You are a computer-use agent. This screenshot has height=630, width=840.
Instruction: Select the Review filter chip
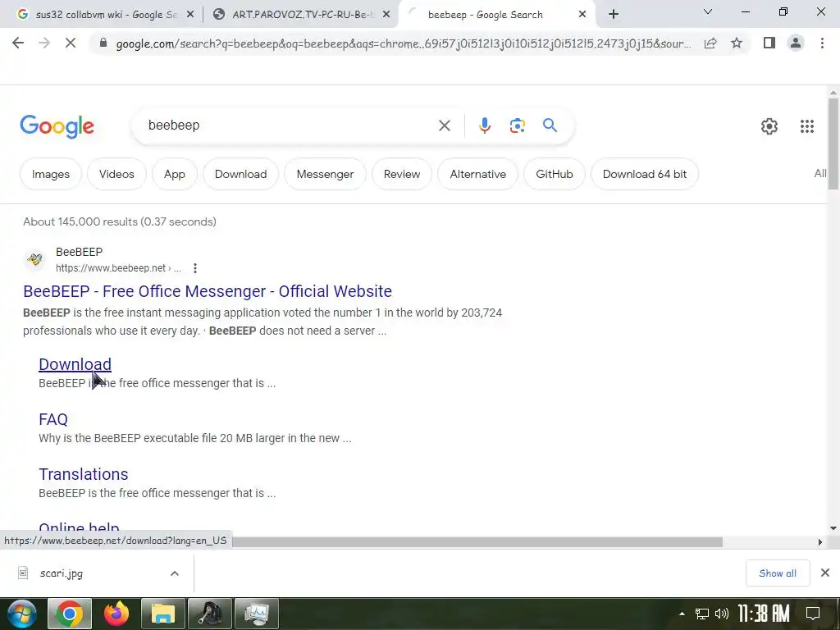402,174
